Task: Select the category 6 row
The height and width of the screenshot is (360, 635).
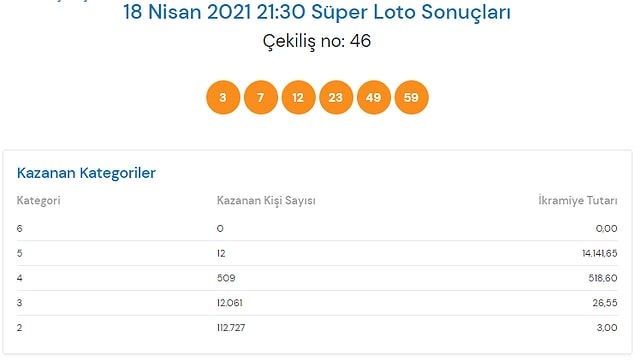Action: pos(317,229)
